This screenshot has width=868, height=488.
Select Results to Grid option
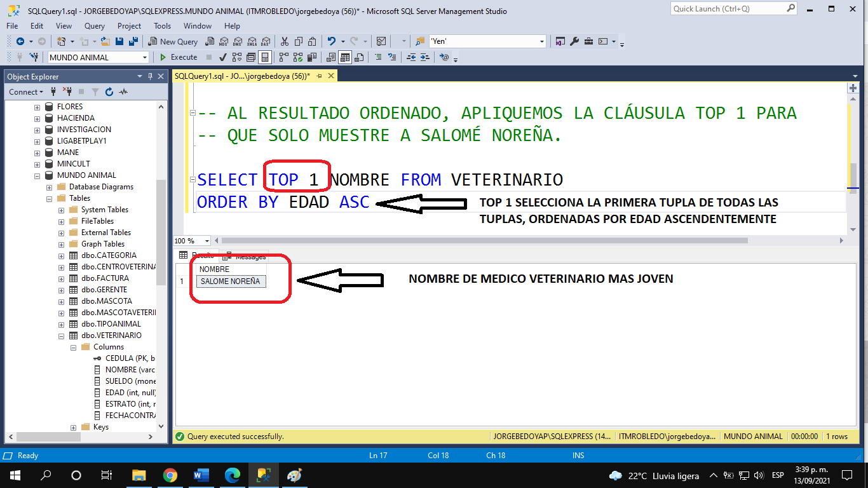(x=345, y=57)
